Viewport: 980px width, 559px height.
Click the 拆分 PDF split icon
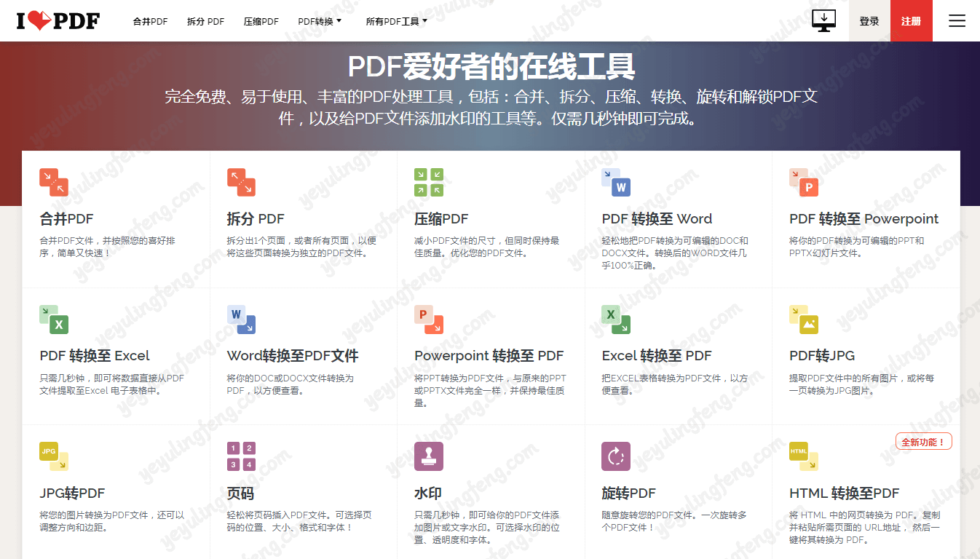(x=241, y=183)
